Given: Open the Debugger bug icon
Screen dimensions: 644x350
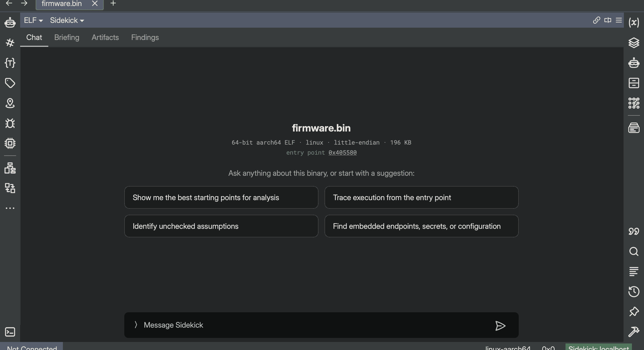Looking at the screenshot, I should click(x=10, y=123).
